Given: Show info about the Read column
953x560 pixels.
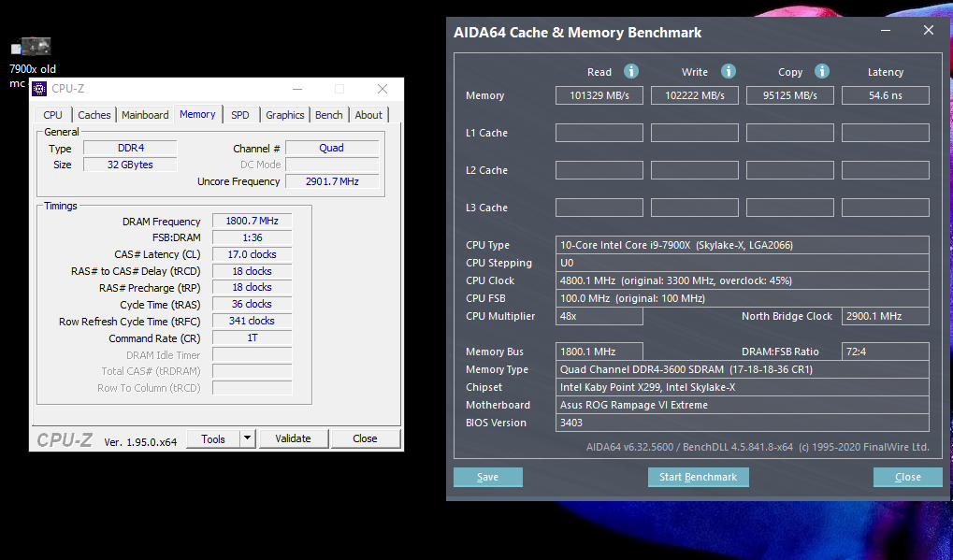Looking at the screenshot, I should click(x=631, y=72).
